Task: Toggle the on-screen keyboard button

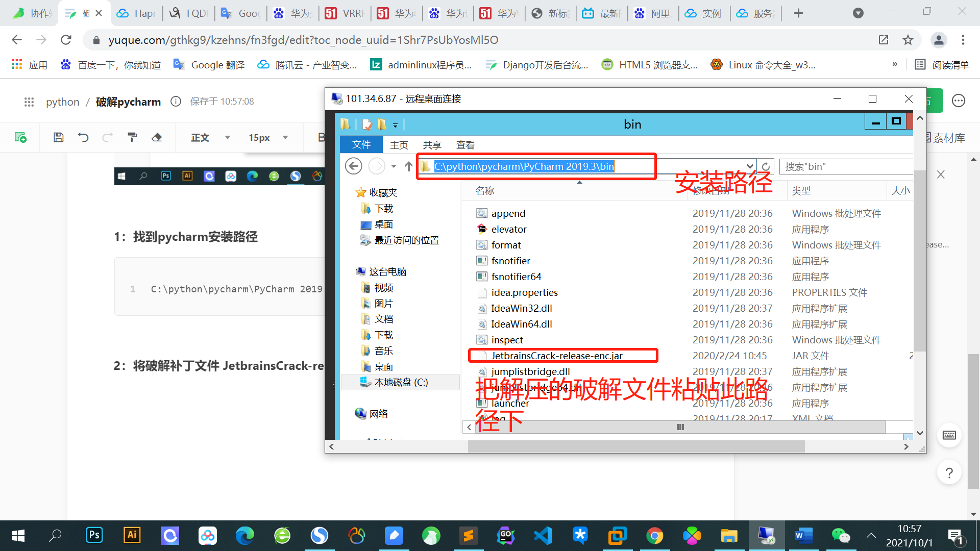Action: [949, 435]
